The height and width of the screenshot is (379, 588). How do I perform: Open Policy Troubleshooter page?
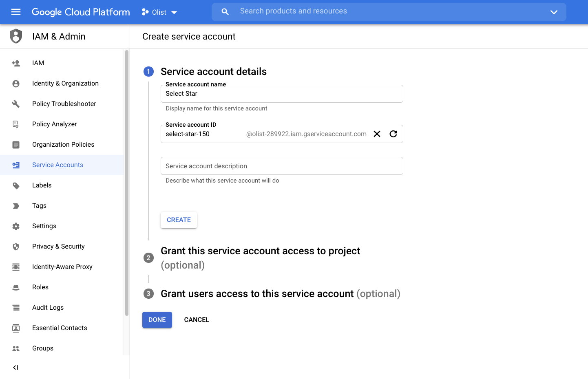62,104
